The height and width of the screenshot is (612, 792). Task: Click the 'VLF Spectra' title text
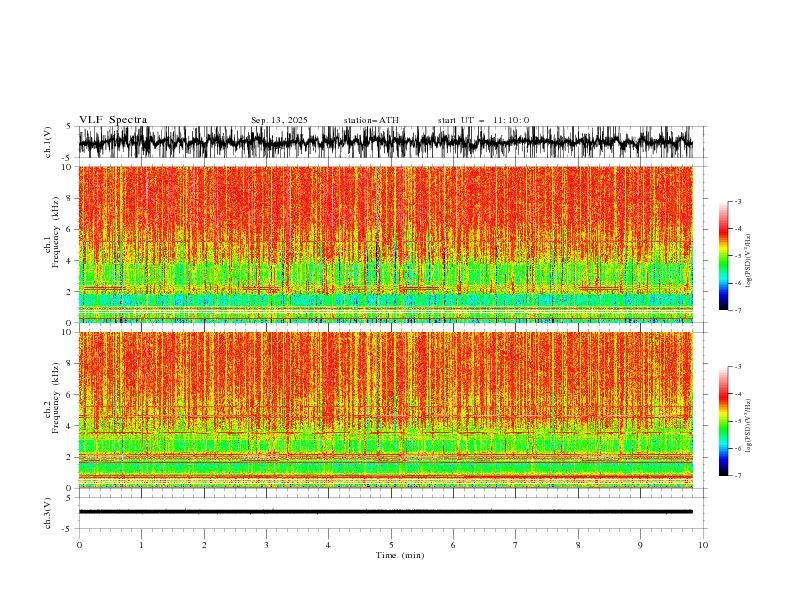click(x=113, y=120)
